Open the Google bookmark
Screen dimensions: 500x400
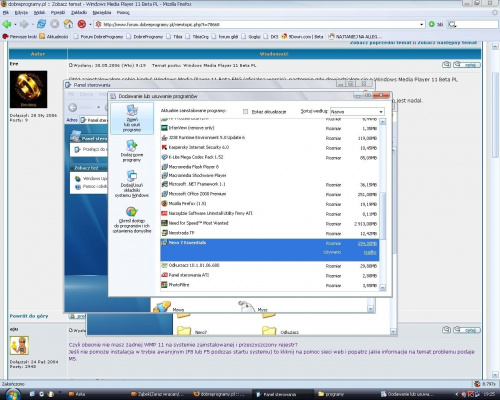pos(251,36)
